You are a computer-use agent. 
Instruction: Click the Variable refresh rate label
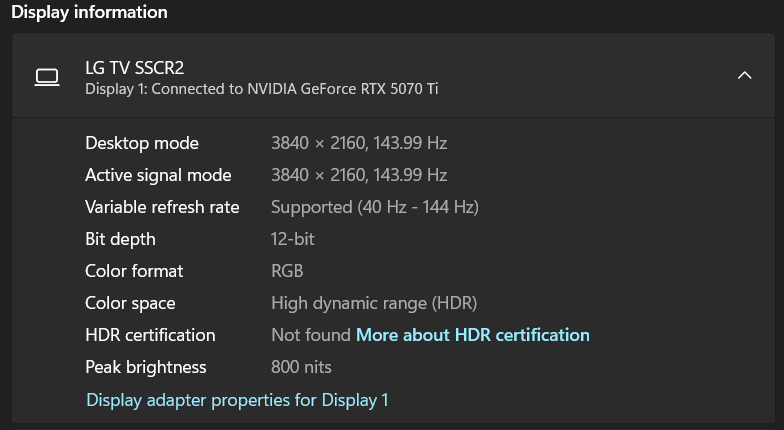click(x=162, y=207)
